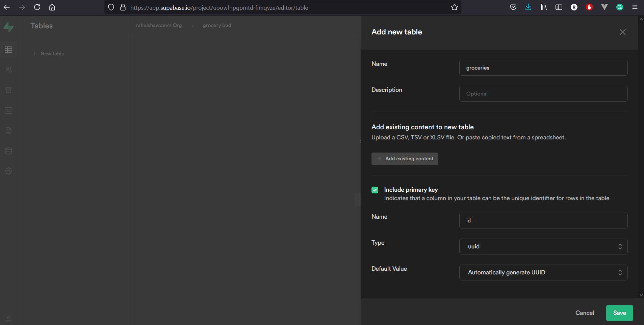Viewport: 644px width, 325px height.
Task: Click the table Name field containing groceries
Action: [543, 68]
